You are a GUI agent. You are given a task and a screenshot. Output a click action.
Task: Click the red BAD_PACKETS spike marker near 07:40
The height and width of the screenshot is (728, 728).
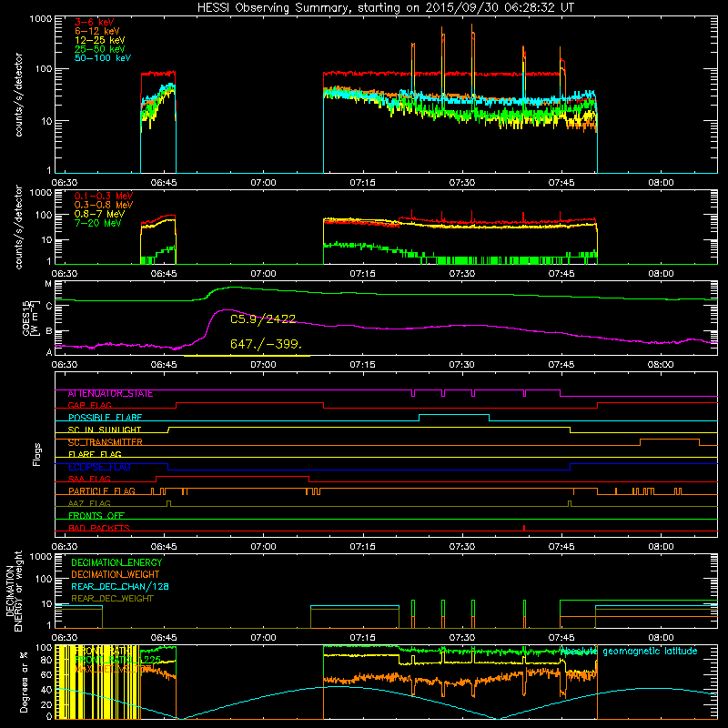pos(524,528)
